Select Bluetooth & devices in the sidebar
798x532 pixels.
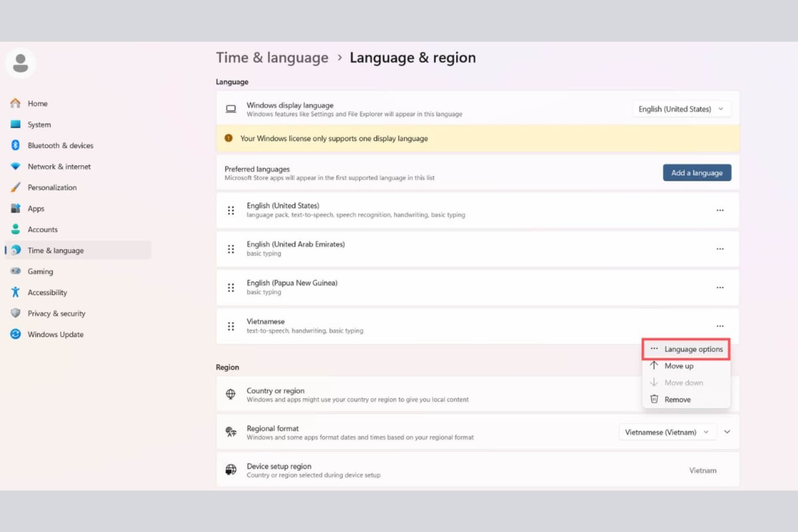(60, 145)
